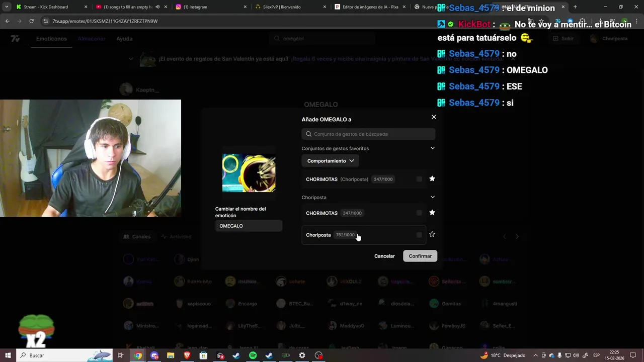The height and width of the screenshot is (362, 644).
Task: Open the Windows notification center
Action: (x=633, y=355)
